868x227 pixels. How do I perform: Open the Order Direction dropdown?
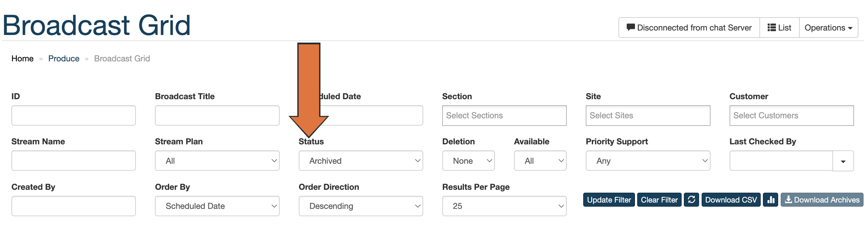point(361,206)
